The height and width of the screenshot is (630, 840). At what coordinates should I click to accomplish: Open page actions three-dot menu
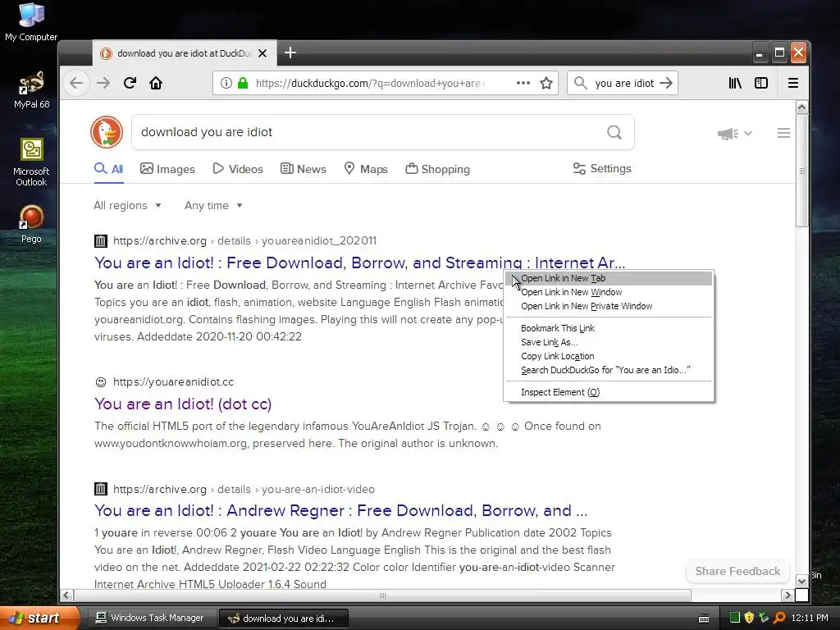click(523, 83)
